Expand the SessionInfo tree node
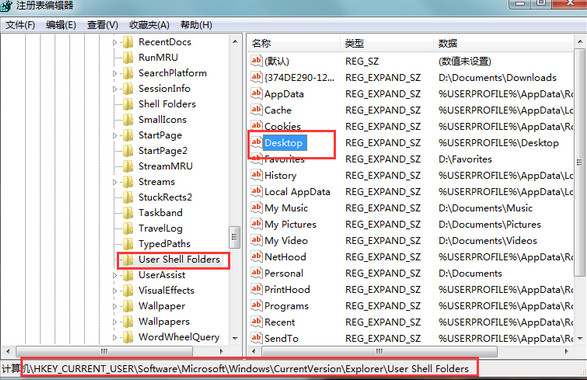This screenshot has height=380, width=587. (x=115, y=89)
